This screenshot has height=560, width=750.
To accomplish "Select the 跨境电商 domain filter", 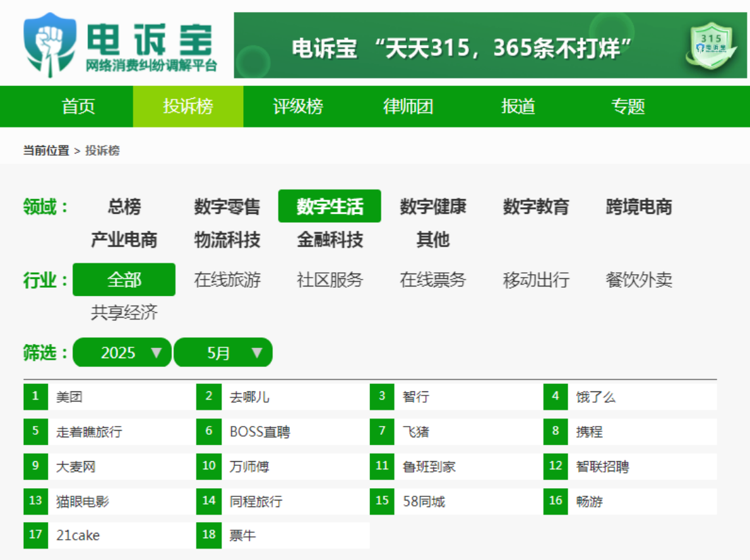I will pyautogui.click(x=639, y=207).
